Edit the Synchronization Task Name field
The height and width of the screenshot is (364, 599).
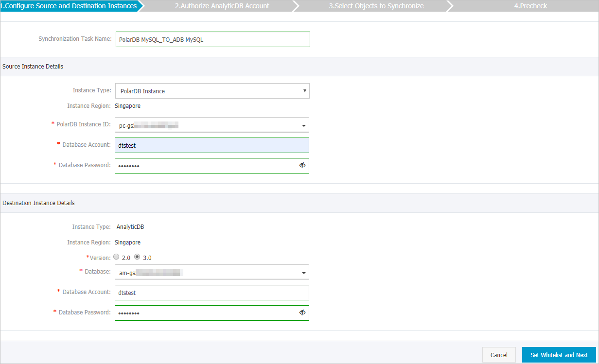pyautogui.click(x=212, y=39)
